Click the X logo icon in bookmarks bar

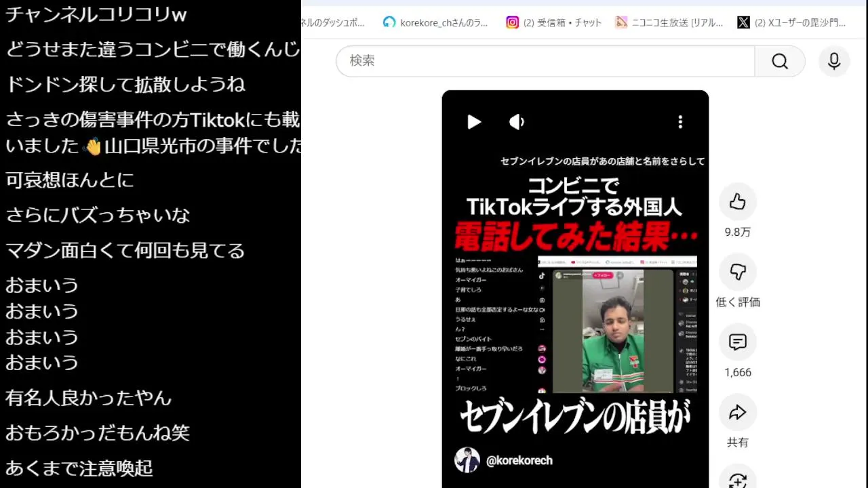(x=743, y=22)
